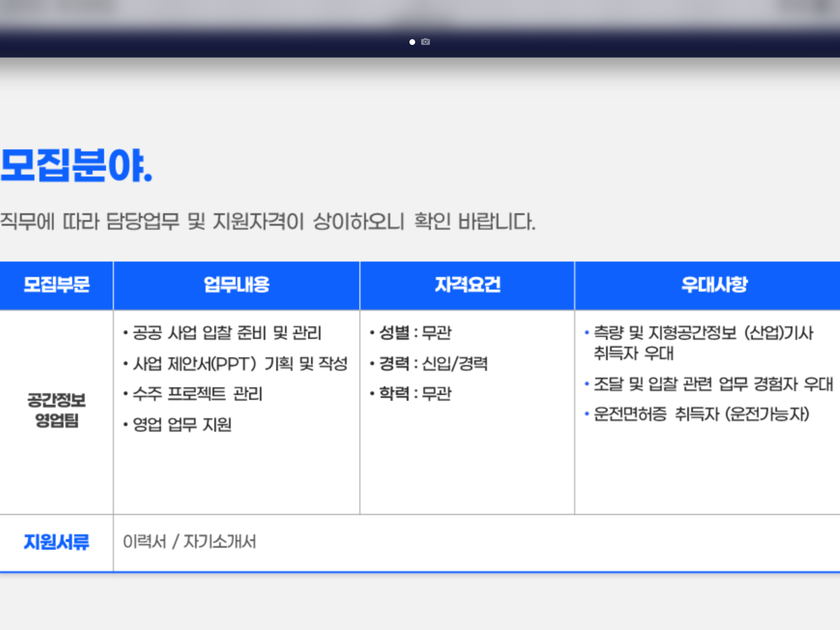The width and height of the screenshot is (840, 630).
Task: Select the 자격요건 column header
Action: coord(467,285)
